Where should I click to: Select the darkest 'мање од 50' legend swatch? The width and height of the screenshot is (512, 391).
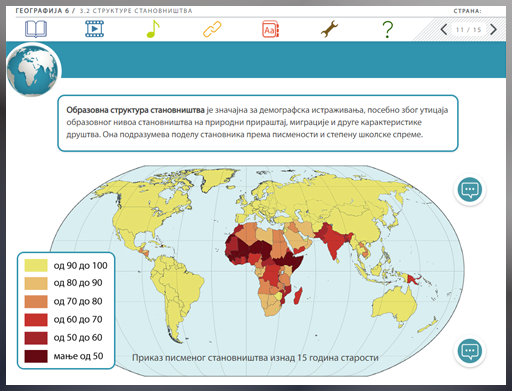tap(36, 356)
